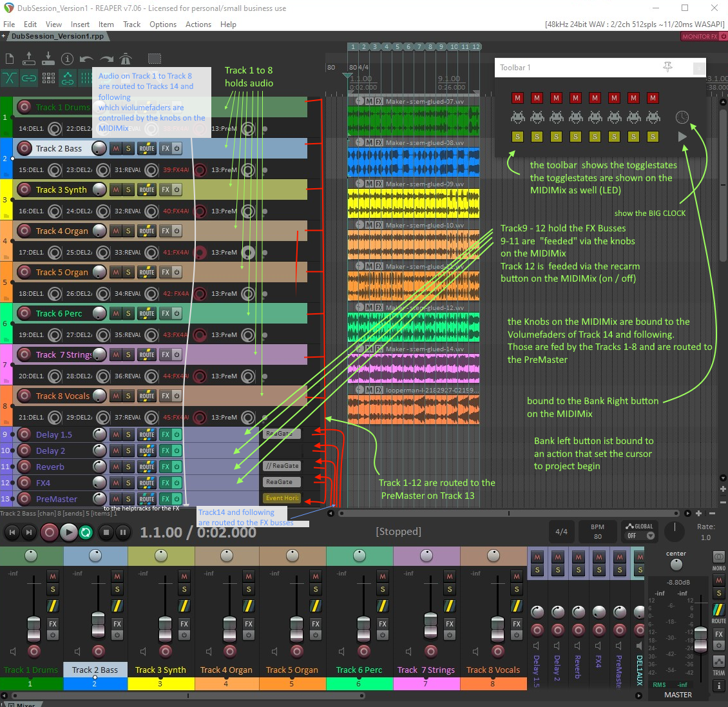Open master FX button in mixer
This screenshot has width=728, height=707.
click(719, 634)
